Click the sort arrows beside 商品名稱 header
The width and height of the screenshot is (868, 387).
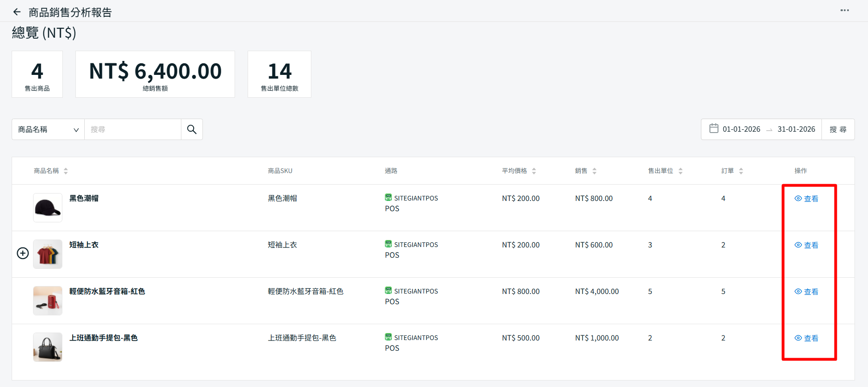tap(66, 171)
